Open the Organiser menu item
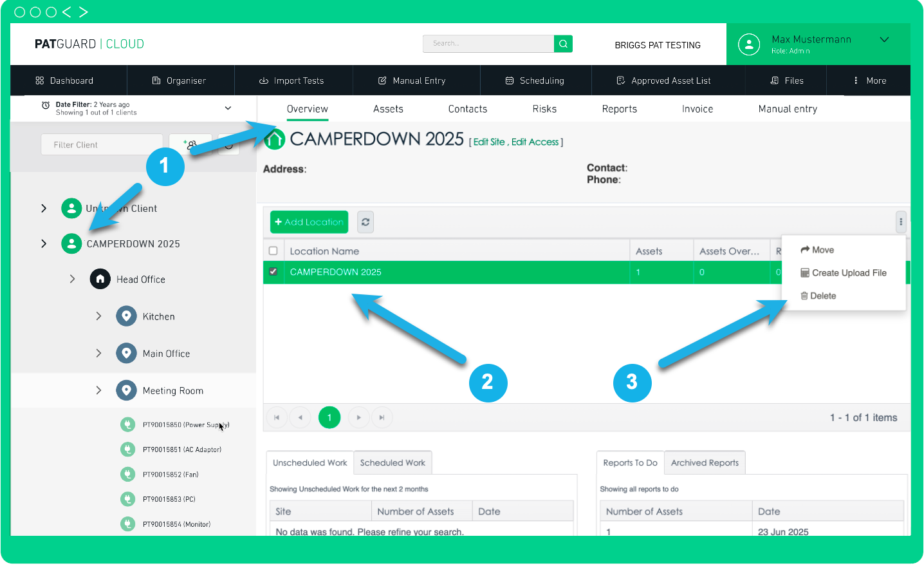The image size is (924, 568). point(179,80)
